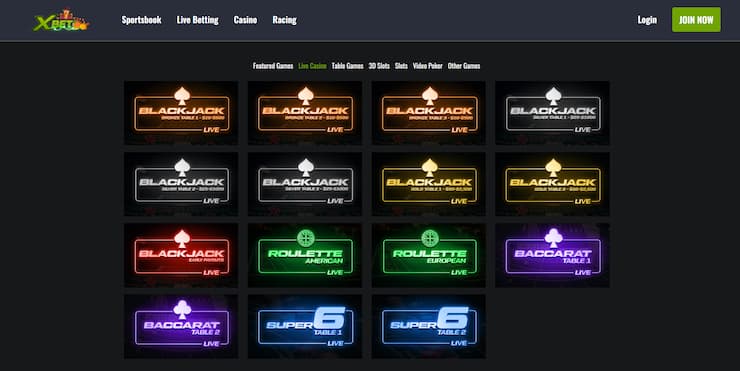740x371 pixels.
Task: Open the Video Poker tab
Action: pos(428,66)
